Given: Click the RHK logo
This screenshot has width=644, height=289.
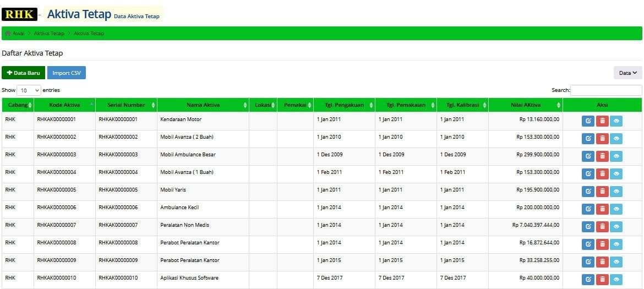Looking at the screenshot, I should (19, 14).
